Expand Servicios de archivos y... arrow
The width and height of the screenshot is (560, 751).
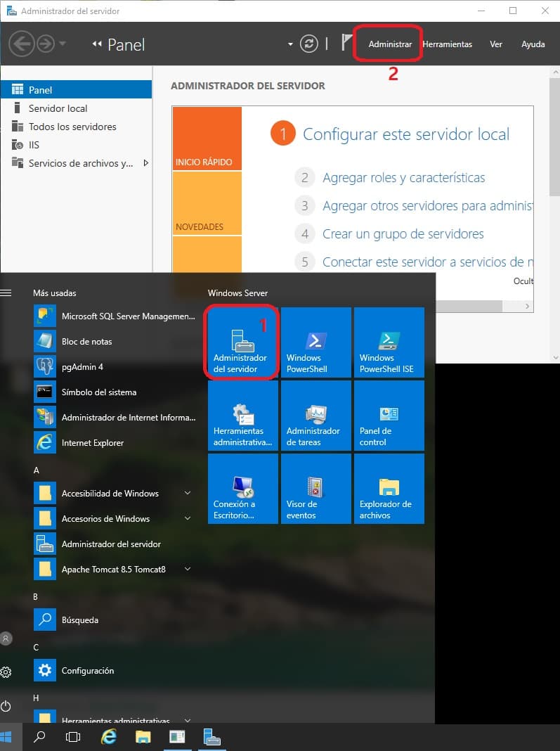click(x=146, y=163)
